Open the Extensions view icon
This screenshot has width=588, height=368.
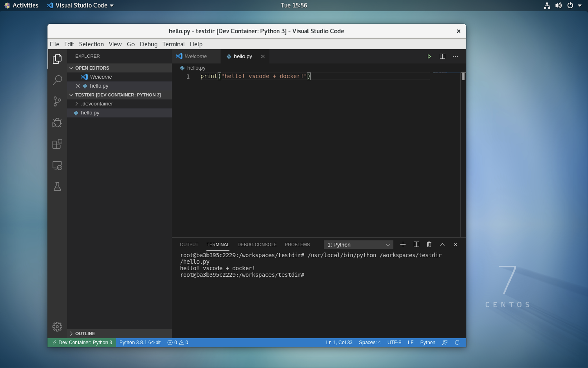click(57, 144)
